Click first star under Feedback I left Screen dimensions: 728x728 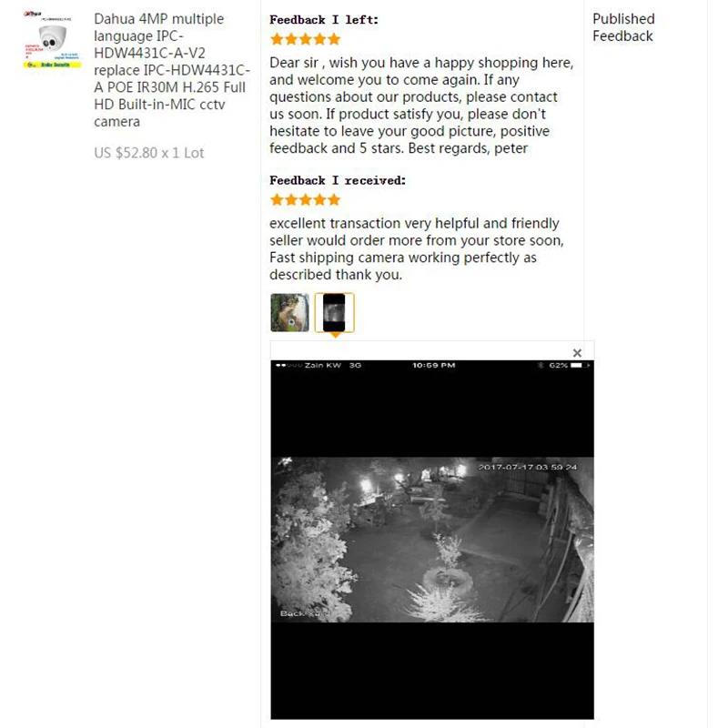tap(278, 39)
